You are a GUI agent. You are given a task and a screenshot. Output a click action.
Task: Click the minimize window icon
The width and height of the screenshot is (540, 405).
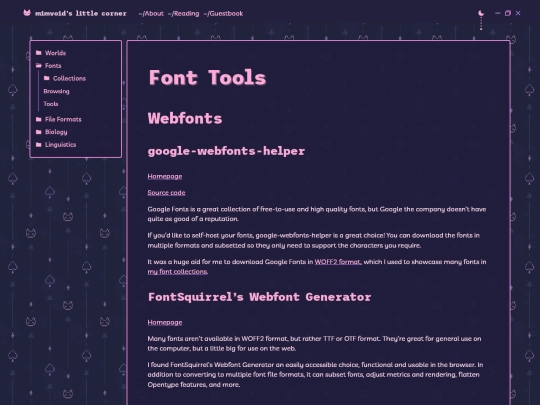(x=497, y=13)
